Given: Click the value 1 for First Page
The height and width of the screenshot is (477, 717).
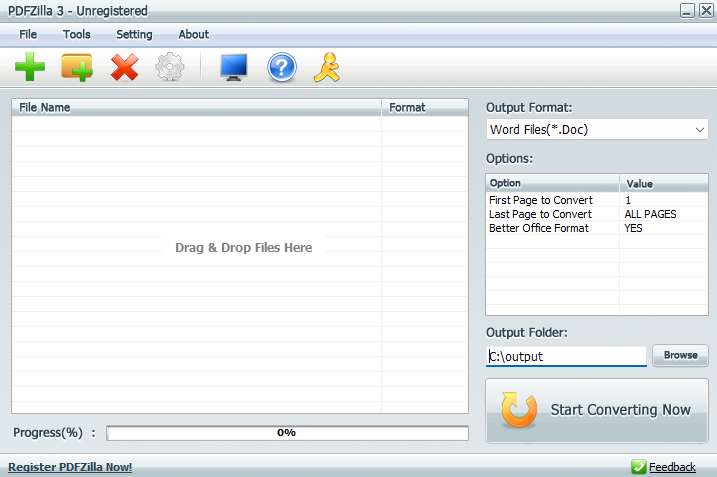Looking at the screenshot, I should (628, 200).
